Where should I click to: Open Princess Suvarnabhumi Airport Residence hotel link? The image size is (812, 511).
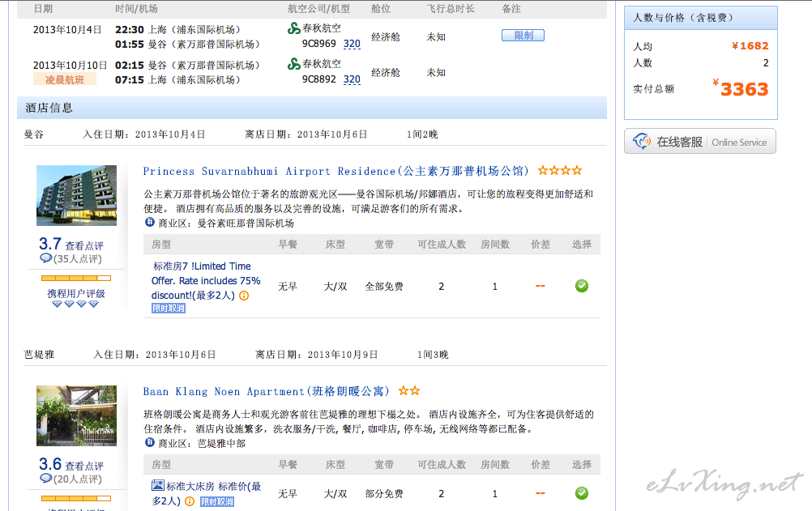point(336,171)
